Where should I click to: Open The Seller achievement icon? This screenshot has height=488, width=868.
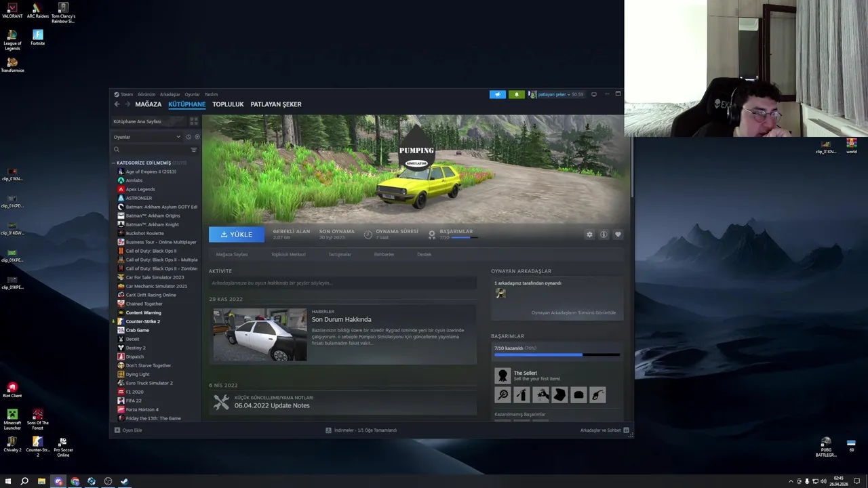tap(502, 375)
